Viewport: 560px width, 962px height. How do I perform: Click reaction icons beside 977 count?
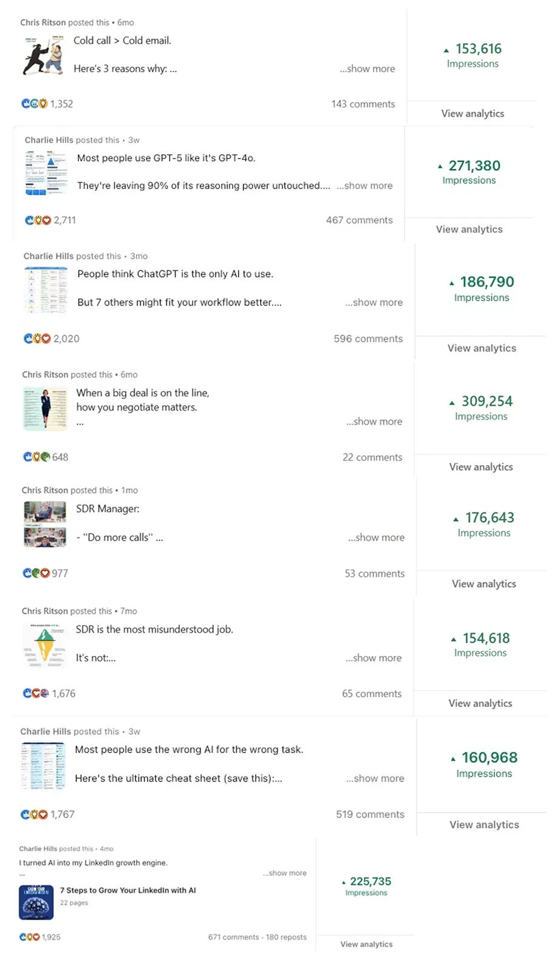[x=36, y=573]
